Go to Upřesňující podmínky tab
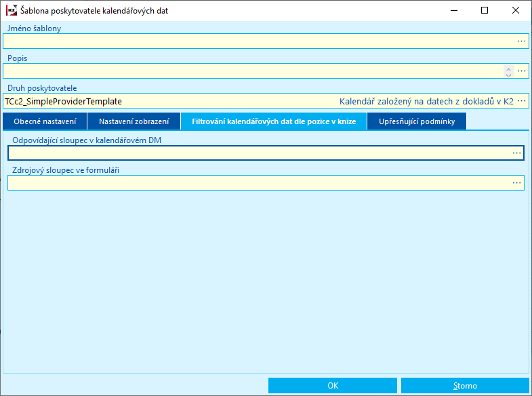Viewport: 532px width, 396px height. point(417,121)
